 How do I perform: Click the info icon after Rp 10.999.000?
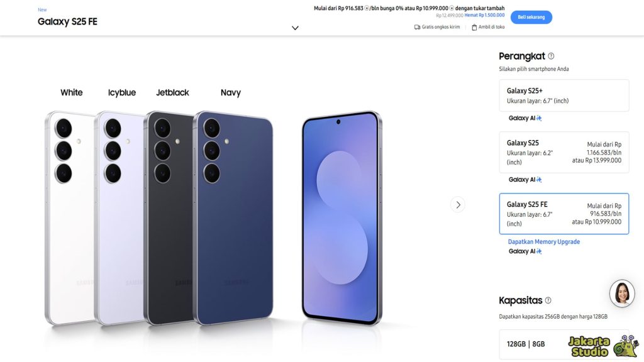tap(452, 8)
